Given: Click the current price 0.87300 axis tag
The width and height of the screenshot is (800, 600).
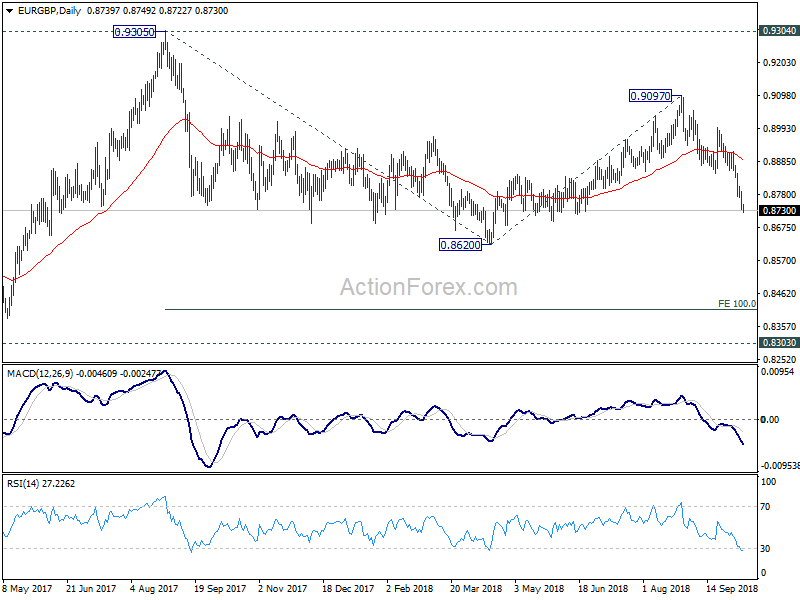Looking at the screenshot, I should point(779,211).
